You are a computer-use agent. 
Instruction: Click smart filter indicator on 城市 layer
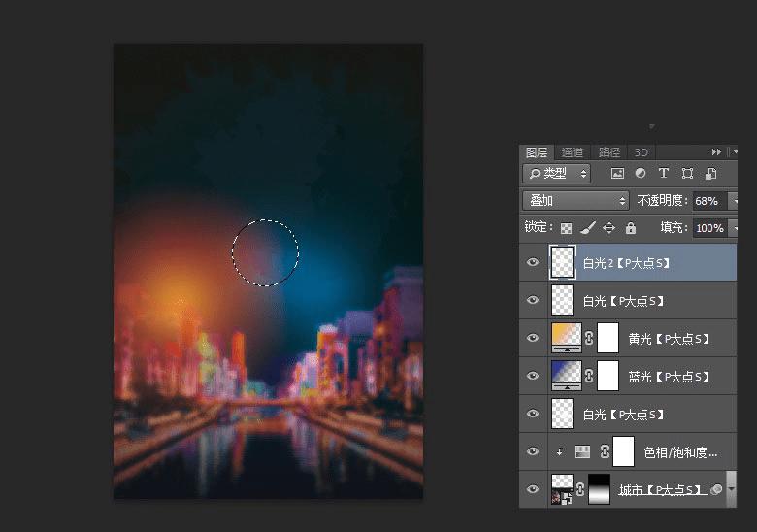[716, 489]
